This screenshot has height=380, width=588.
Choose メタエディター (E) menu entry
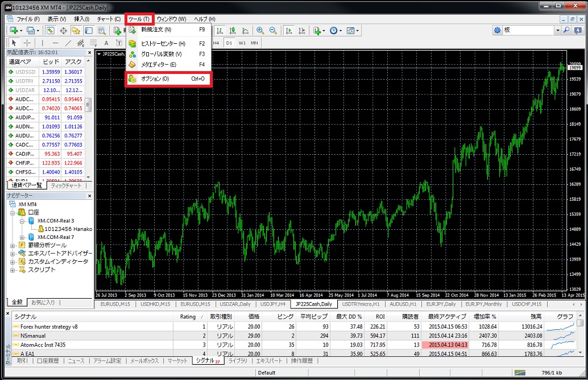pos(169,64)
